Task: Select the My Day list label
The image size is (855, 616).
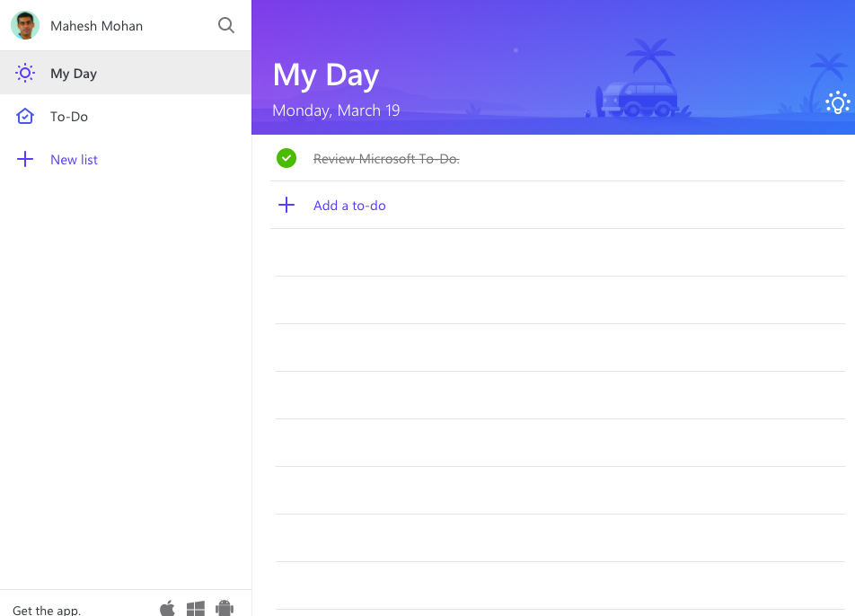Action: tap(74, 74)
